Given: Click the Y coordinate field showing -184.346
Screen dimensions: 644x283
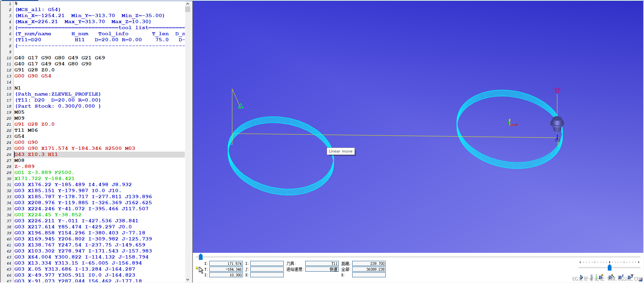Looking at the screenshot, I should [x=226, y=269].
